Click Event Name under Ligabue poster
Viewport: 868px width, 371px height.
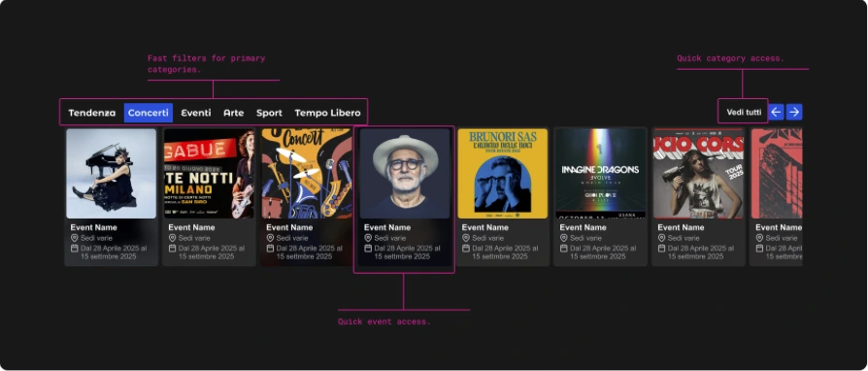click(191, 227)
